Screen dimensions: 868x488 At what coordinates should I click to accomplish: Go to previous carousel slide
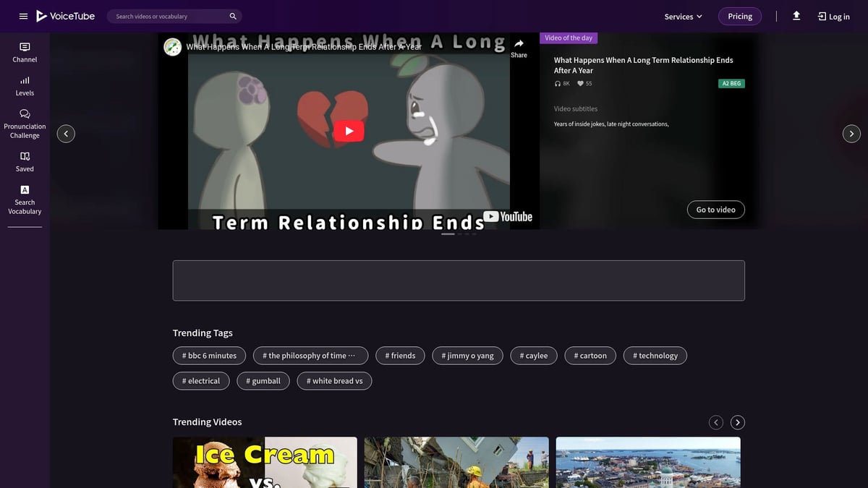66,133
